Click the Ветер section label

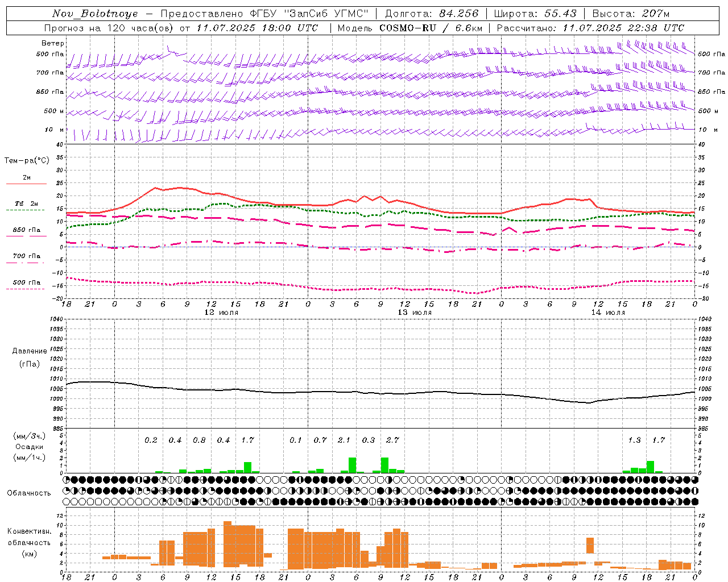53,43
